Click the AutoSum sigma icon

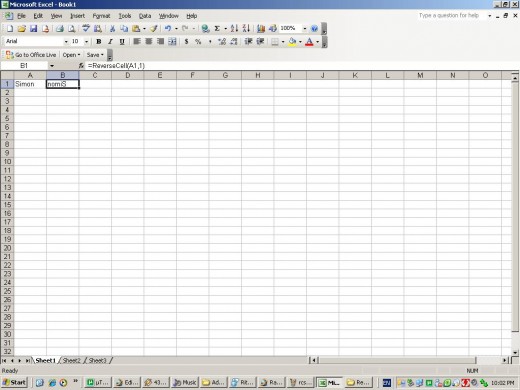217,29
